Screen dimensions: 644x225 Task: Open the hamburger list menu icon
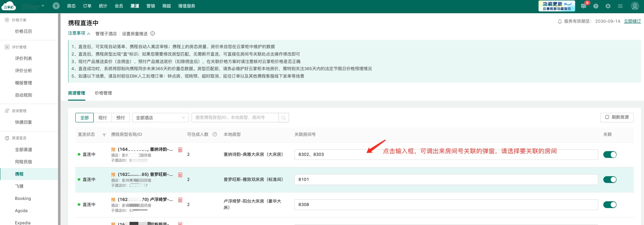[x=620, y=6]
